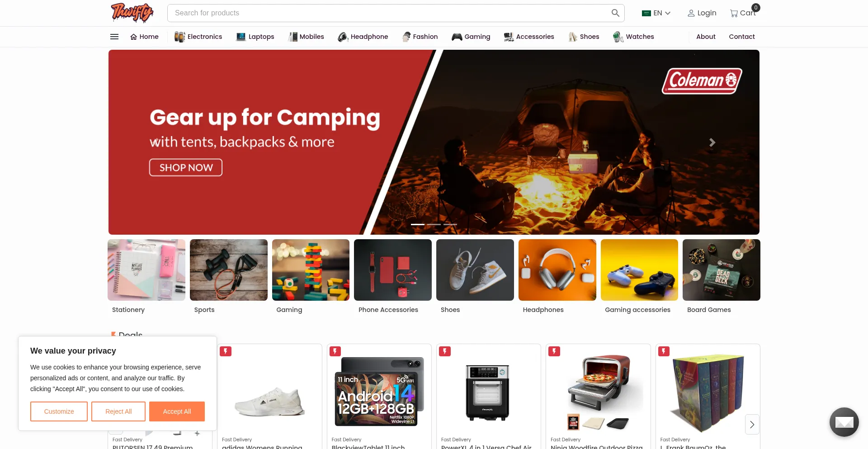The height and width of the screenshot is (449, 868).
Task: Advance banner with right arrow
Action: pos(712,143)
